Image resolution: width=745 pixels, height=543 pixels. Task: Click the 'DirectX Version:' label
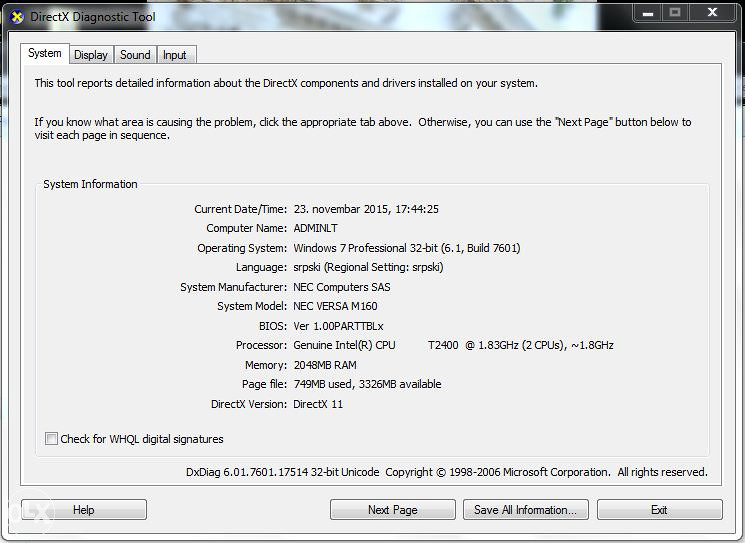coord(249,404)
